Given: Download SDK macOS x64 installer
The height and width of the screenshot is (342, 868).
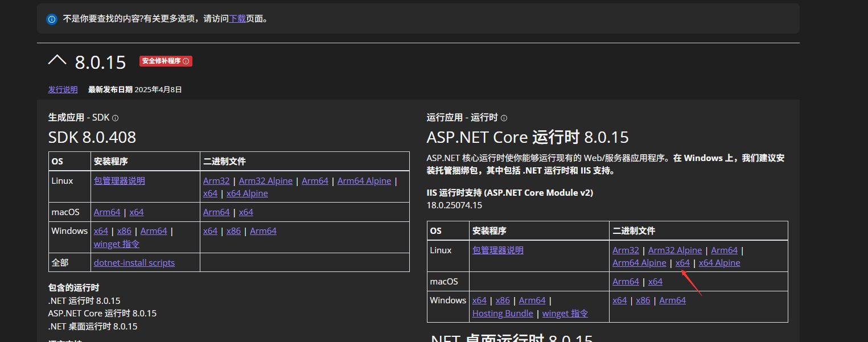Looking at the screenshot, I should pos(137,212).
